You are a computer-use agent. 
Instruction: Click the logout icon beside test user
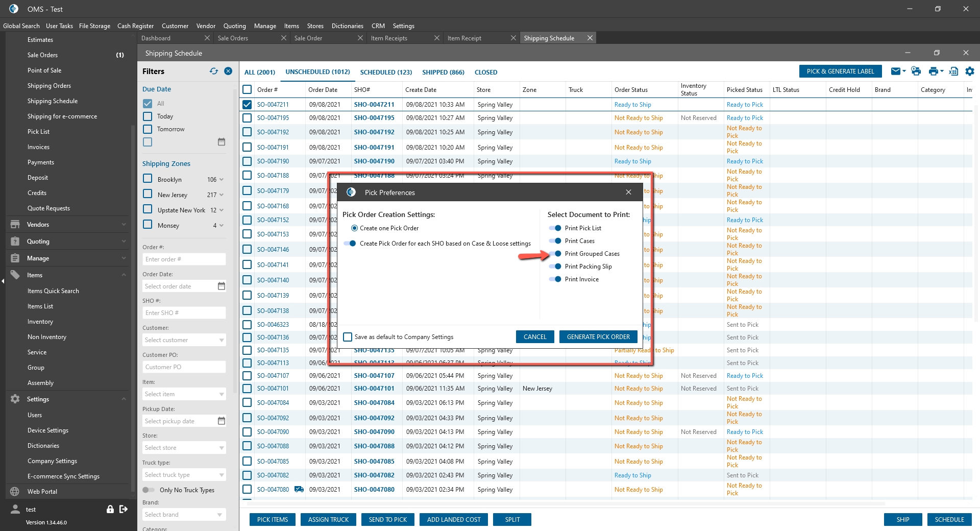point(124,509)
